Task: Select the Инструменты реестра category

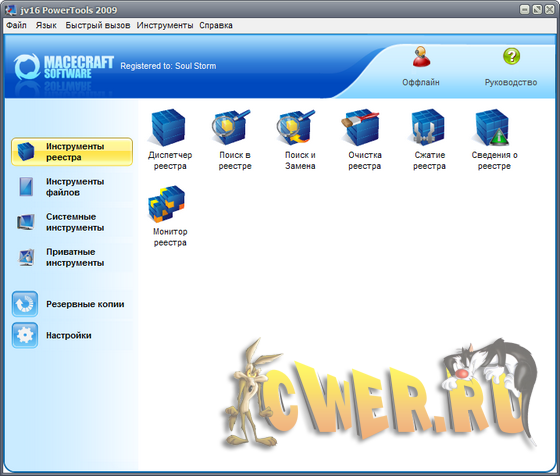Action: [x=72, y=152]
